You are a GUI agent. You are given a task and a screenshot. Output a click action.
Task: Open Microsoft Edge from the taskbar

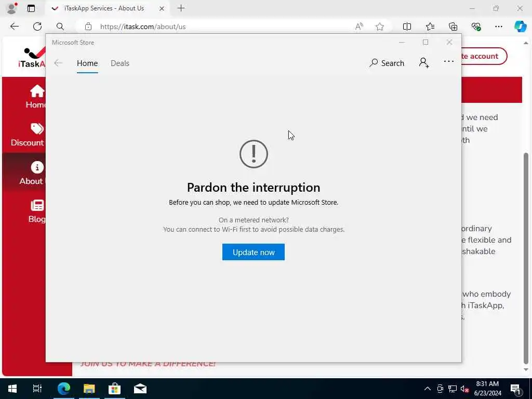(x=63, y=389)
